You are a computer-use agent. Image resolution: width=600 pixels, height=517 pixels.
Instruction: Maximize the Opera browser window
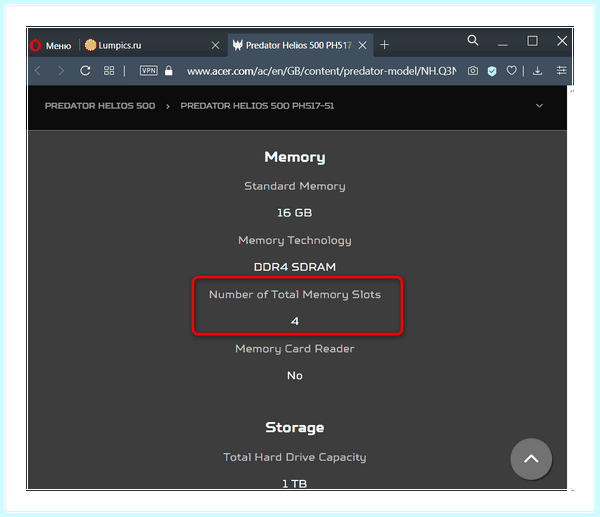tap(532, 41)
